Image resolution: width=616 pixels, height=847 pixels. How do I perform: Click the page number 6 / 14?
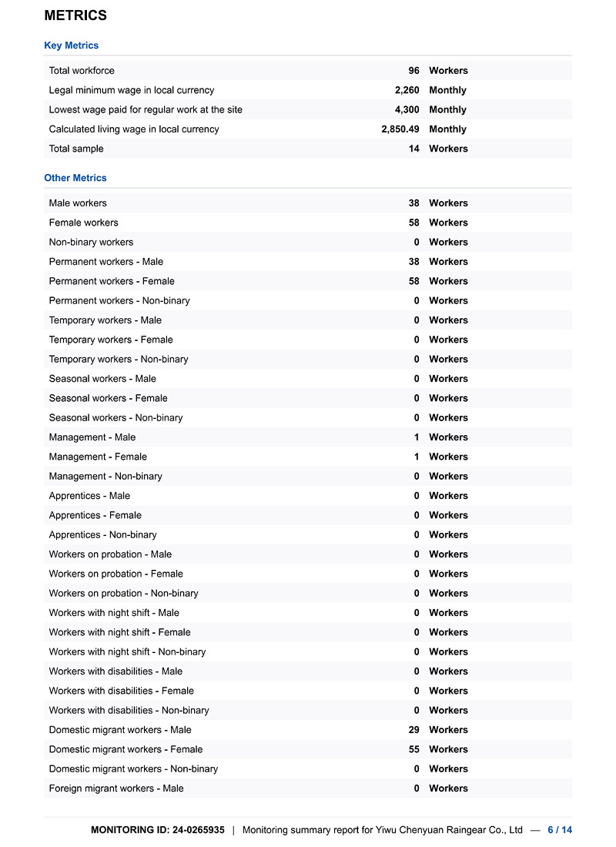[x=560, y=830]
